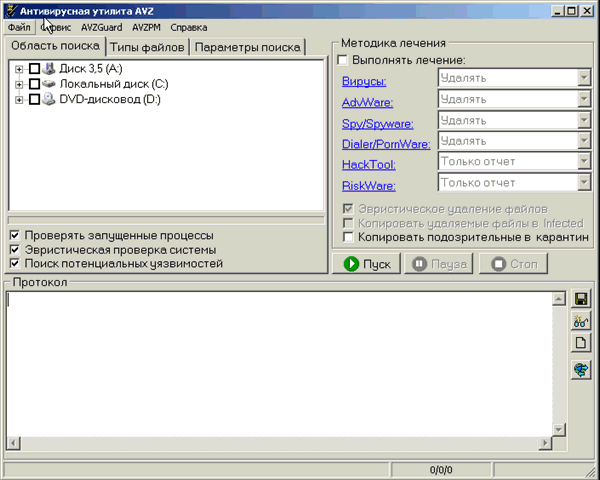This screenshot has height=480, width=600.
Task: Toggle Эвристическое удаление файлов checkbox
Action: 348,209
